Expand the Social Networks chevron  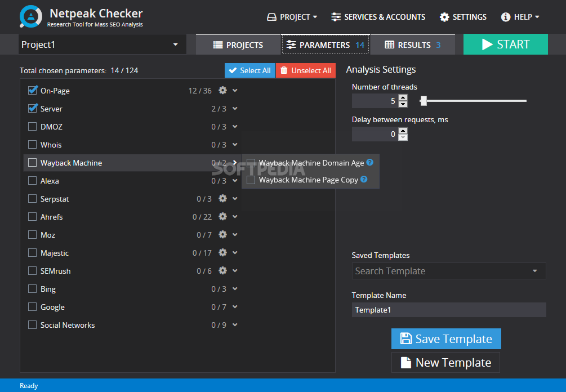point(235,325)
